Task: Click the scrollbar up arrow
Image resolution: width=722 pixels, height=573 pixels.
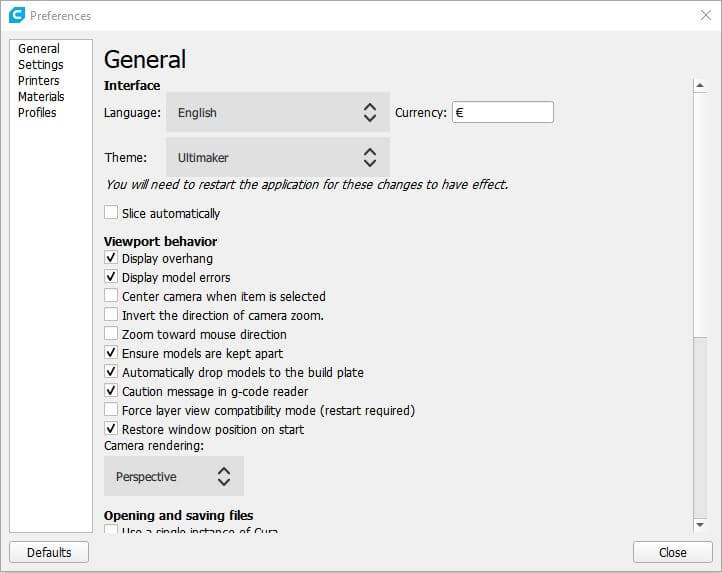Action: 699,86
